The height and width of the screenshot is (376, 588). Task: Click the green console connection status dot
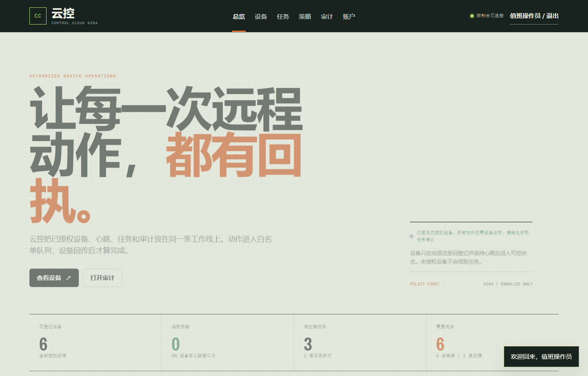click(472, 16)
